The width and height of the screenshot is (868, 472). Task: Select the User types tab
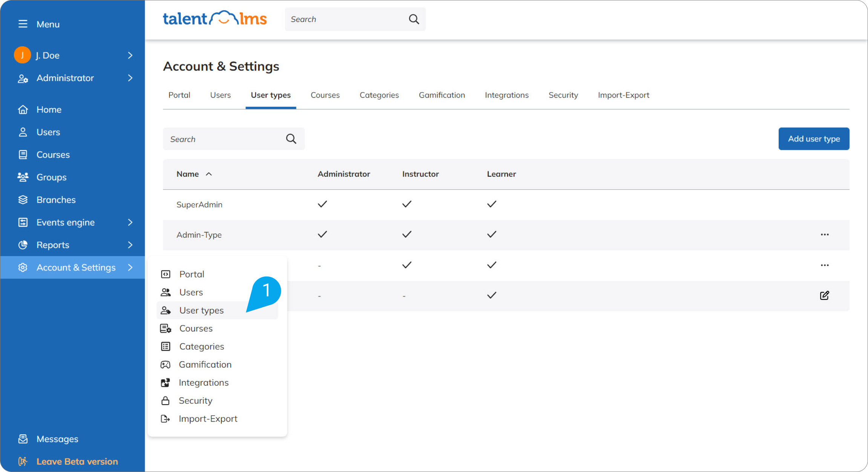tap(271, 95)
